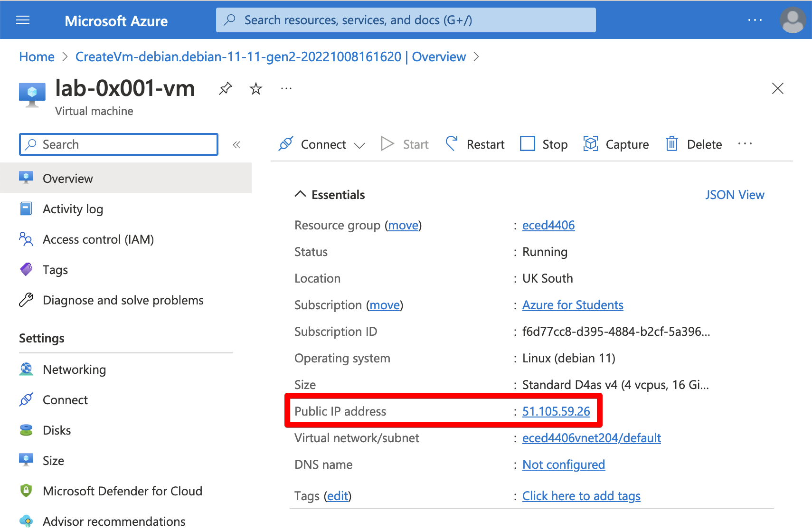
Task: Click the Restart VM icon
Action: pos(452,143)
